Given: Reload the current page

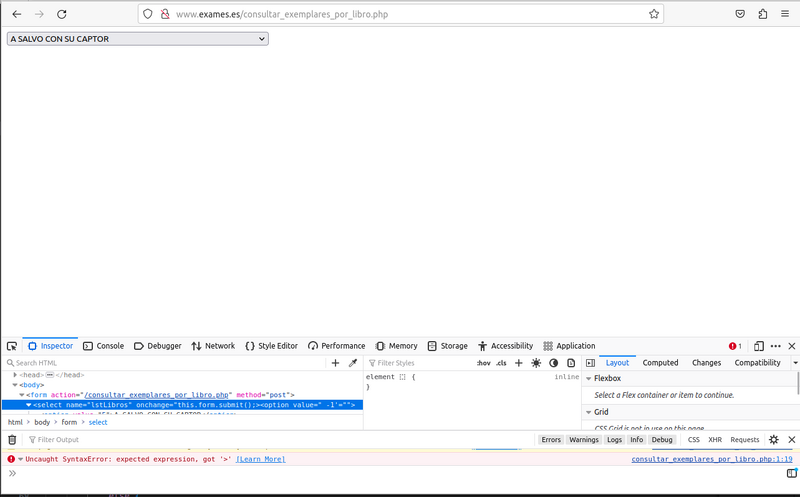Looking at the screenshot, I should pos(62,14).
